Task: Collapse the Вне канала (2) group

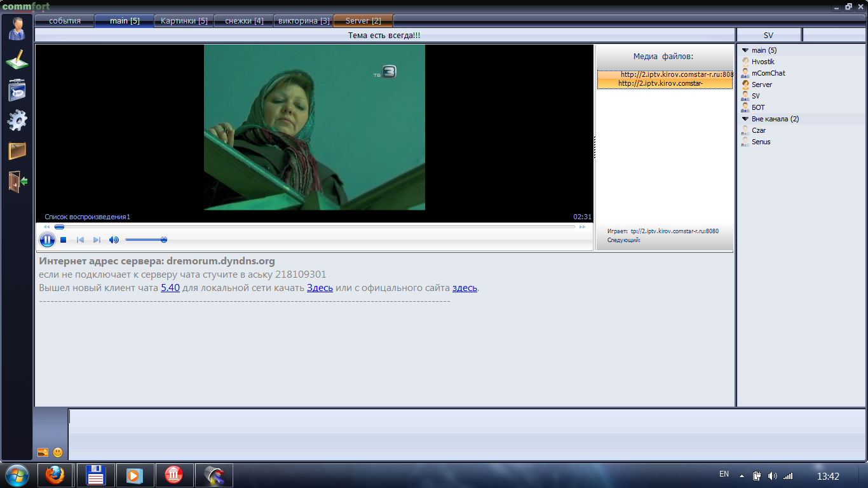Action: click(745, 119)
